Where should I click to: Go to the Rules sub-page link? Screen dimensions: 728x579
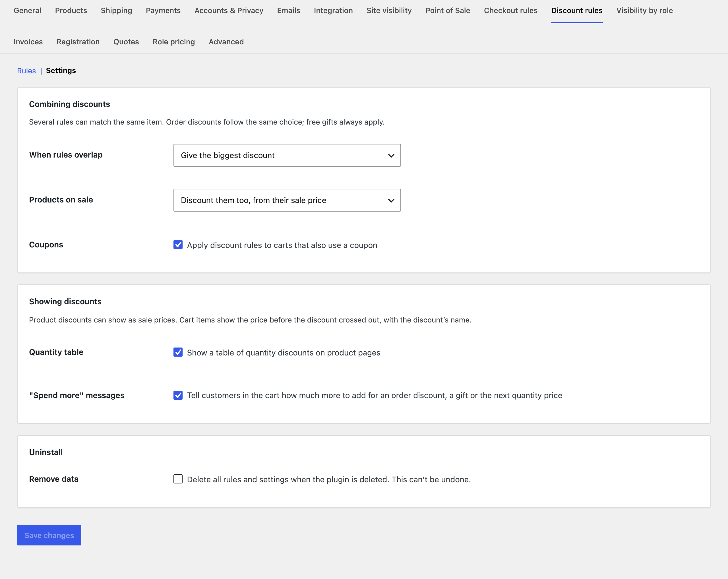26,71
